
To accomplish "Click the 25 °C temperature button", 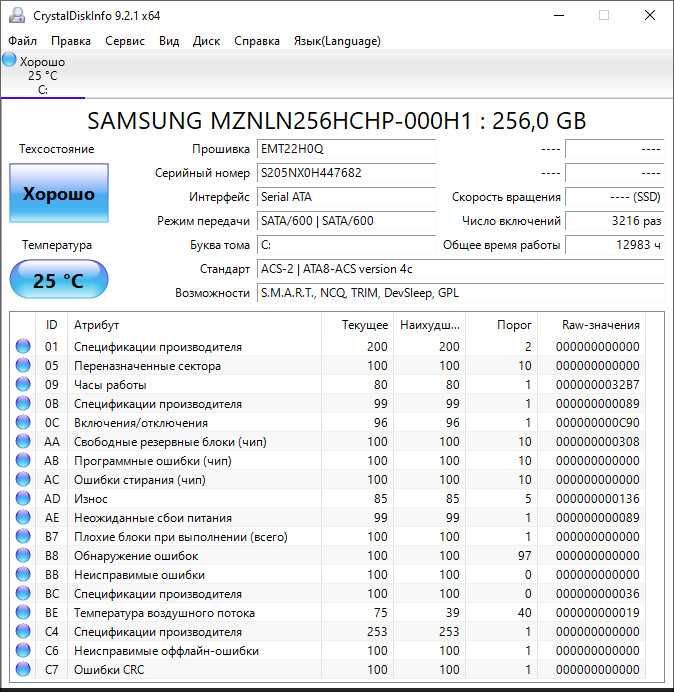I will [x=59, y=280].
